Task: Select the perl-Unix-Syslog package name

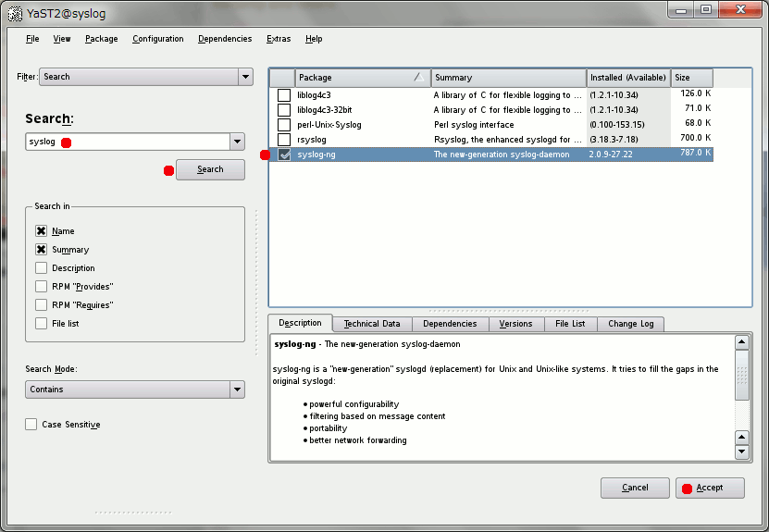Action: click(x=329, y=125)
